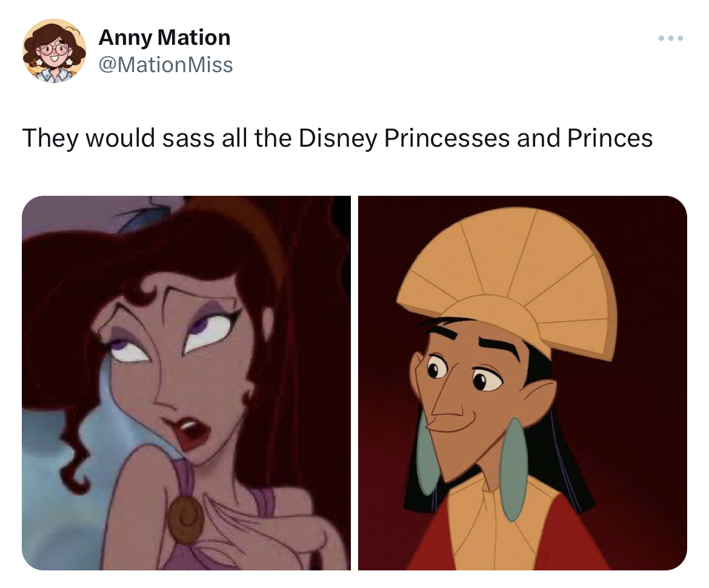Visit the @MationMiss handle link
The height and width of the screenshot is (588, 709).
[x=165, y=65]
